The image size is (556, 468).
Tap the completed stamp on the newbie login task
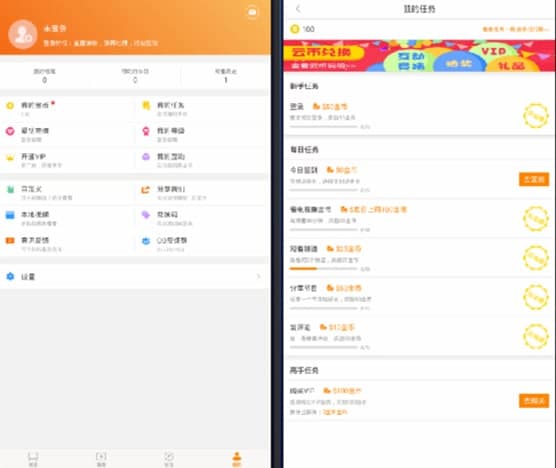click(536, 116)
